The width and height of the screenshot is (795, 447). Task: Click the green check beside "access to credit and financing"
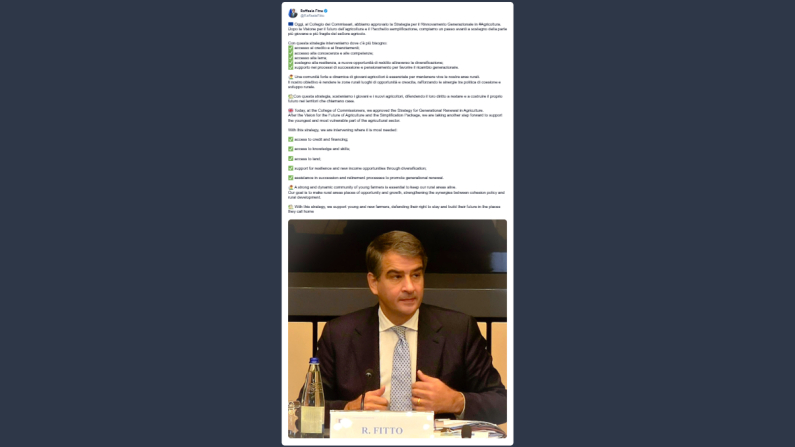[x=291, y=139]
